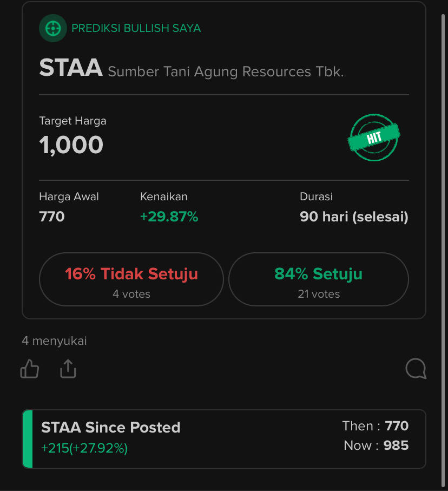Click the vertical scrollbar on the right
The width and height of the screenshot is (448, 491).
click(x=443, y=251)
